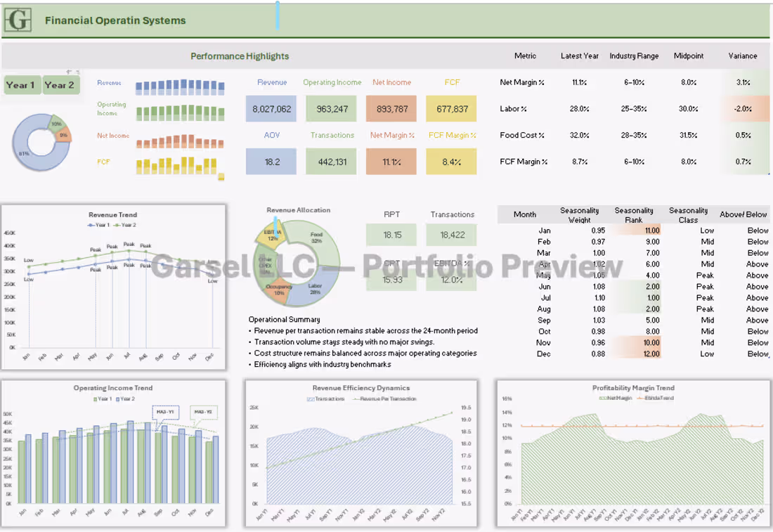Select the Year 1 slicer button
Screen dimensions: 773x532
pos(22,85)
